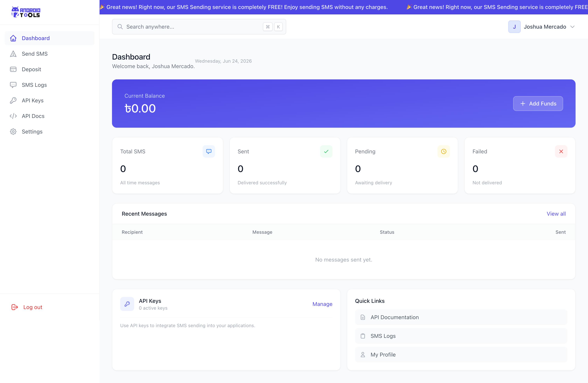Viewport: 588px width, 383px height.
Task: Click the Sent column header in the table
Action: tap(560, 232)
